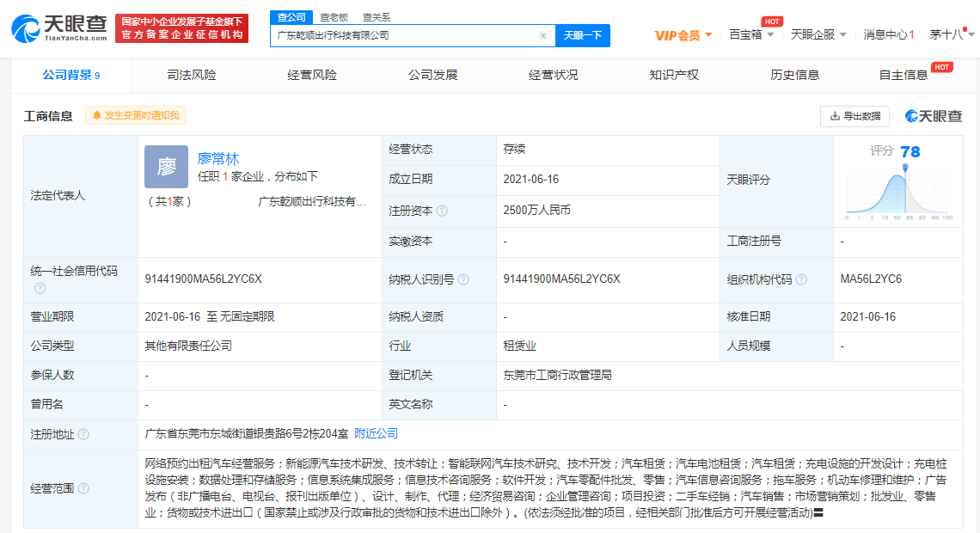Screen dimensions: 980x533
Task: Click the status value 存续
Action: (x=514, y=150)
